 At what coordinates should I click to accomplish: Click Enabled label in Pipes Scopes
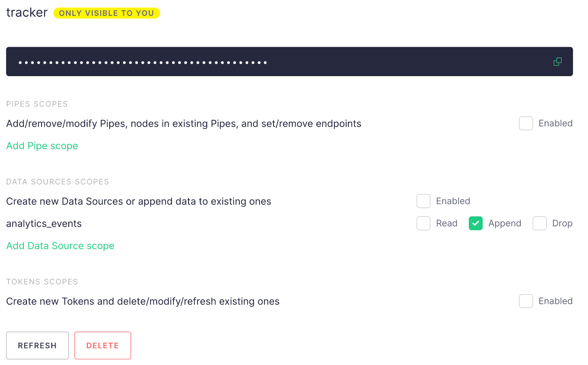(555, 123)
